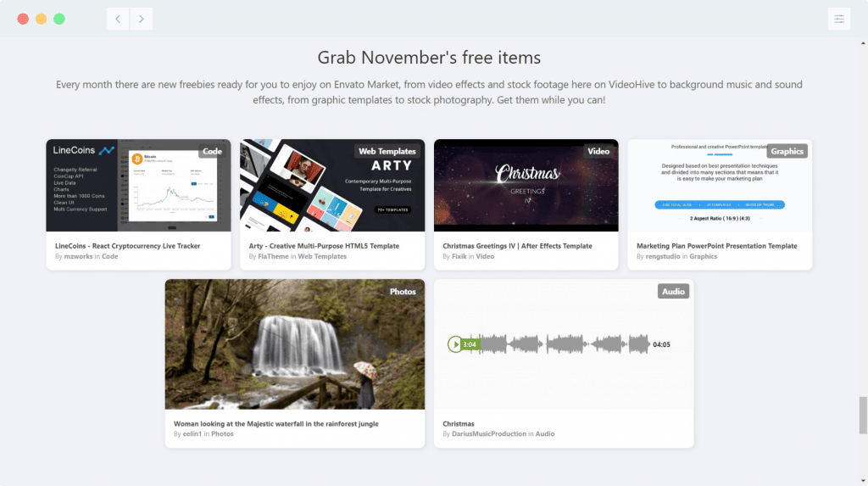Open the eelin1 author link
The height and width of the screenshot is (486, 868).
coord(192,434)
